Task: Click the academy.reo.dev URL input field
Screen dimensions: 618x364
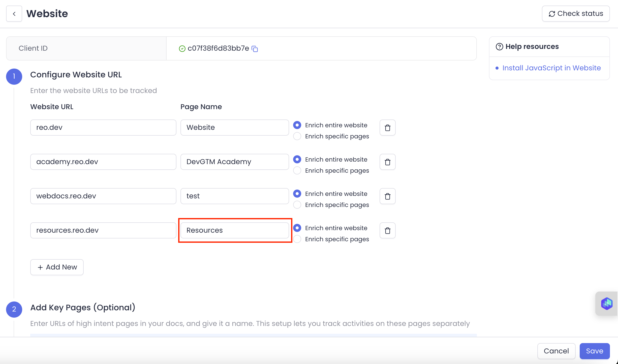Action: [103, 162]
